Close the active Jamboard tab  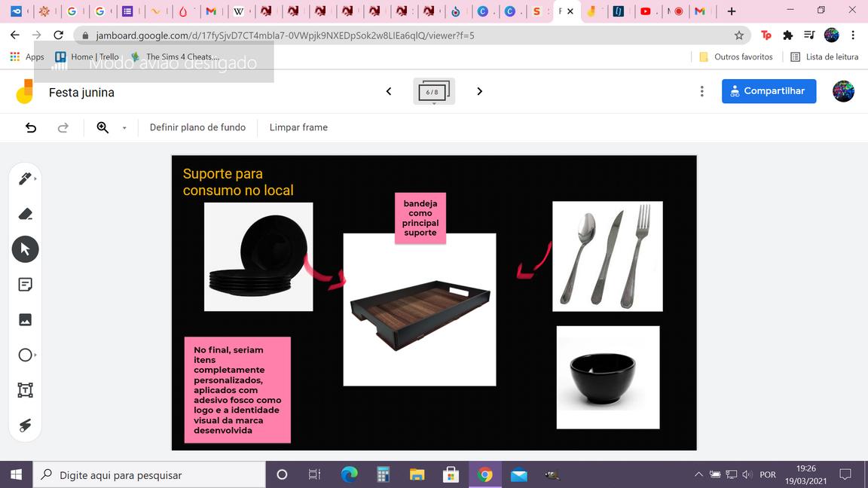(x=570, y=11)
